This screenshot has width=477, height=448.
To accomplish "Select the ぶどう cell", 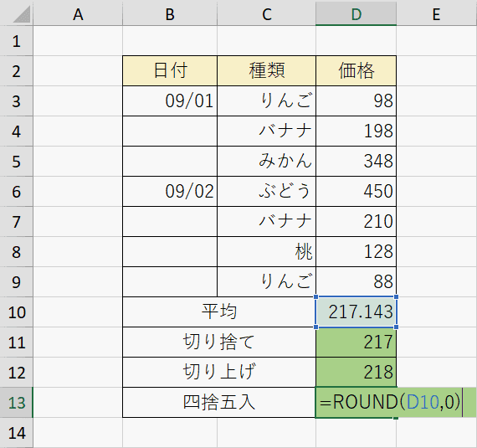I will point(266,192).
